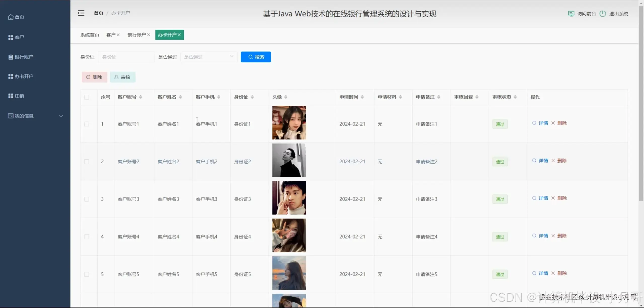Open the 是否通过 dropdown
The height and width of the screenshot is (308, 644).
pyautogui.click(x=209, y=57)
